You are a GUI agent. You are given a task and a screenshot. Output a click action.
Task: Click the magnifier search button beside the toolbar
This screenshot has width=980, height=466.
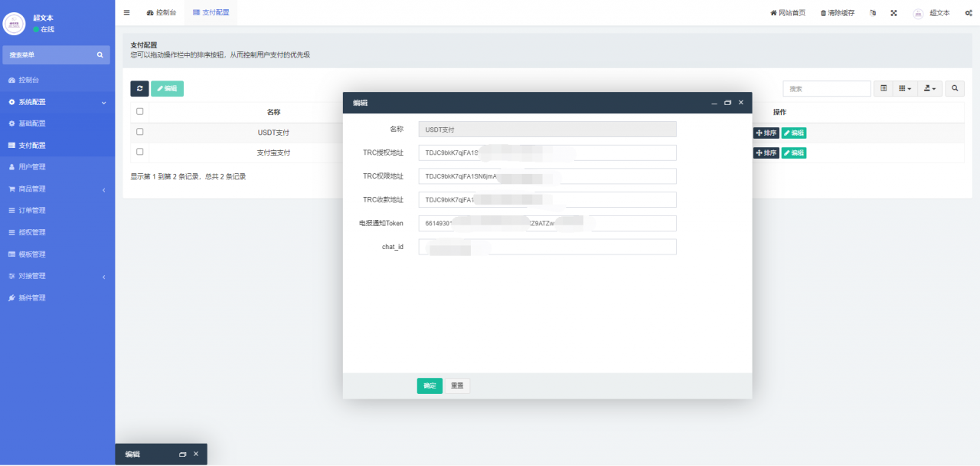[x=955, y=89]
